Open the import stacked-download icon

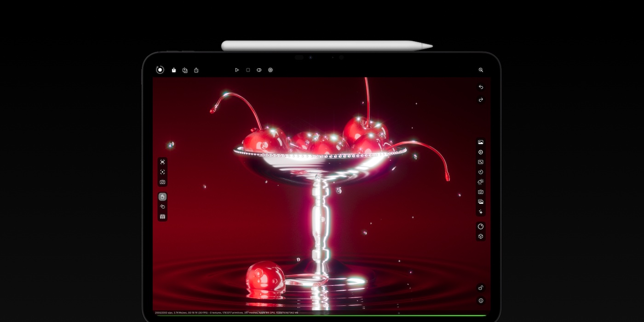tap(185, 70)
